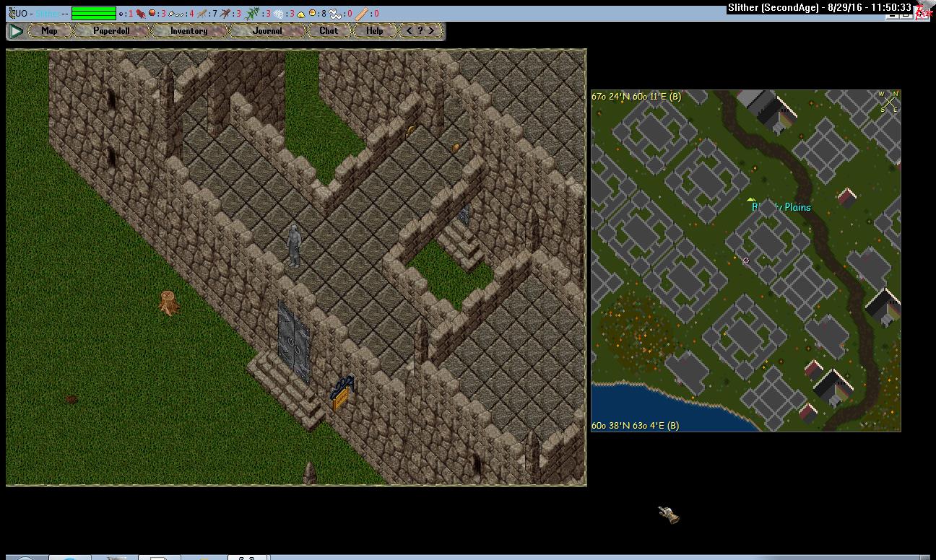Click the green health bar in title bar
Image resolution: width=936 pixels, height=560 pixels.
93,13
